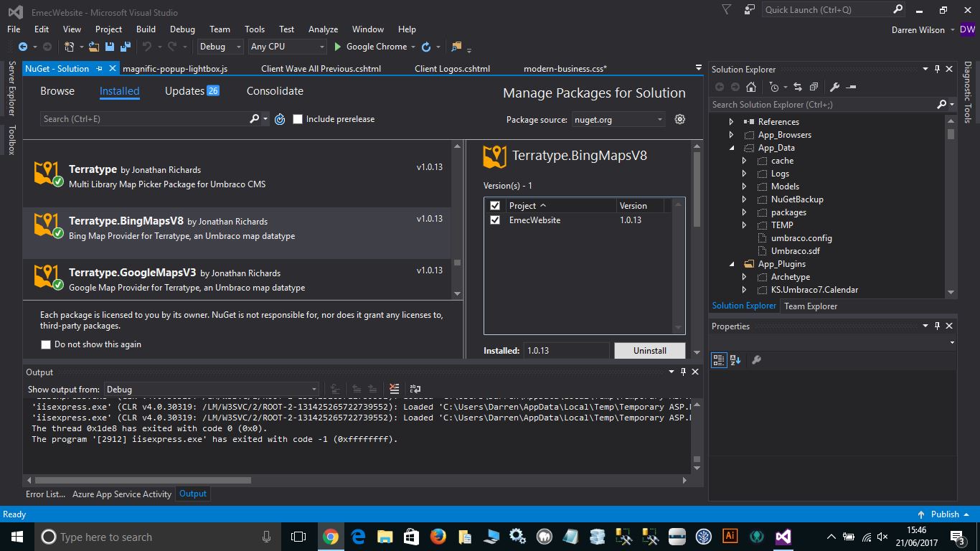The image size is (980, 551).
Task: Click the Output horizontal scrollbar thumb
Action: [x=143, y=480]
